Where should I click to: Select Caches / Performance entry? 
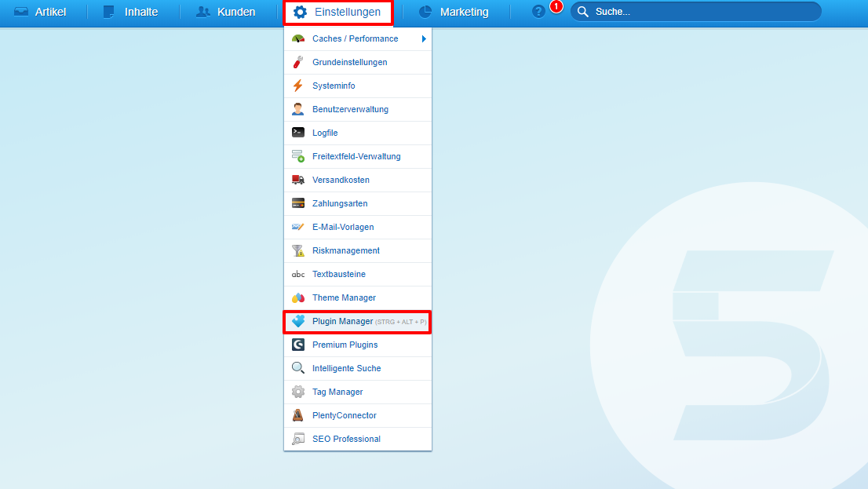pos(358,38)
